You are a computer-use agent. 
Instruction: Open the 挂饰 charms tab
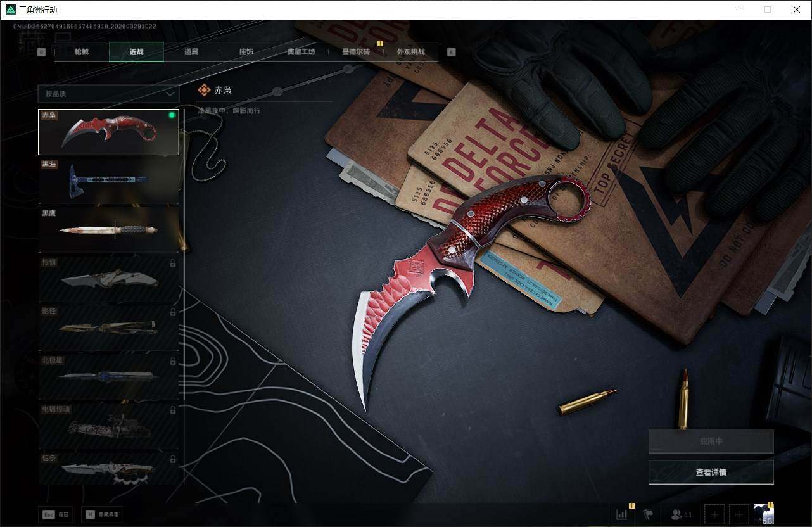[246, 52]
